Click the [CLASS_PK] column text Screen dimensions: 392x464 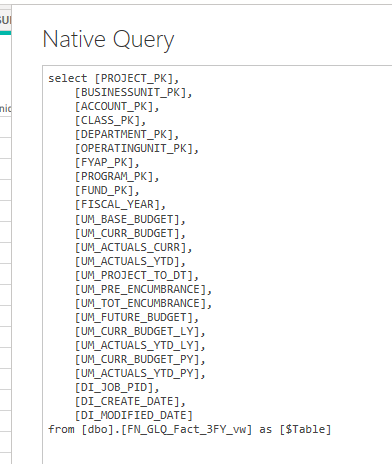click(110, 121)
